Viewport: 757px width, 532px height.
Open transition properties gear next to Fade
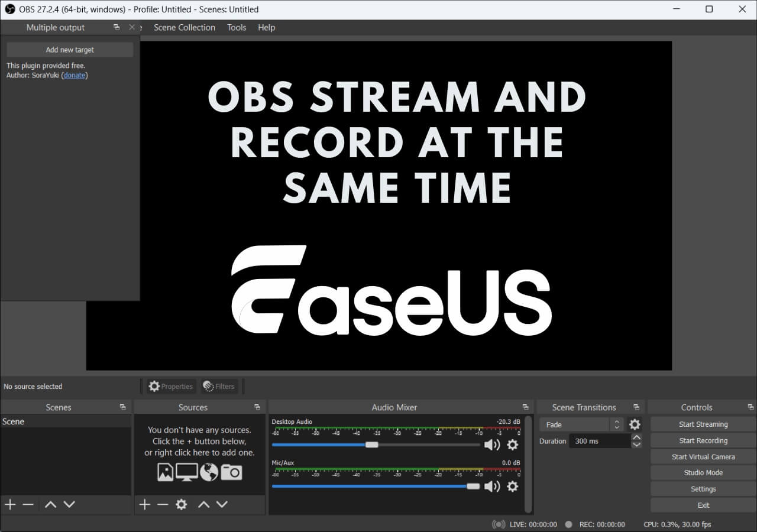pyautogui.click(x=635, y=424)
